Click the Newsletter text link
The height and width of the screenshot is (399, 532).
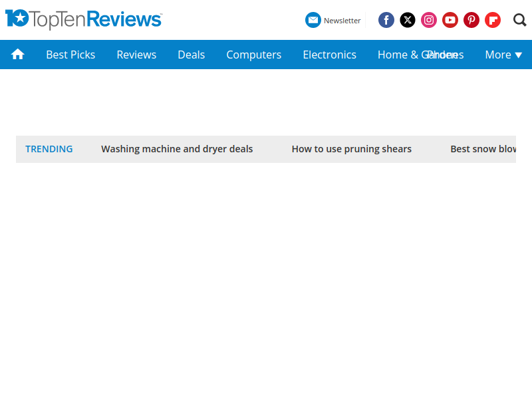342,21
